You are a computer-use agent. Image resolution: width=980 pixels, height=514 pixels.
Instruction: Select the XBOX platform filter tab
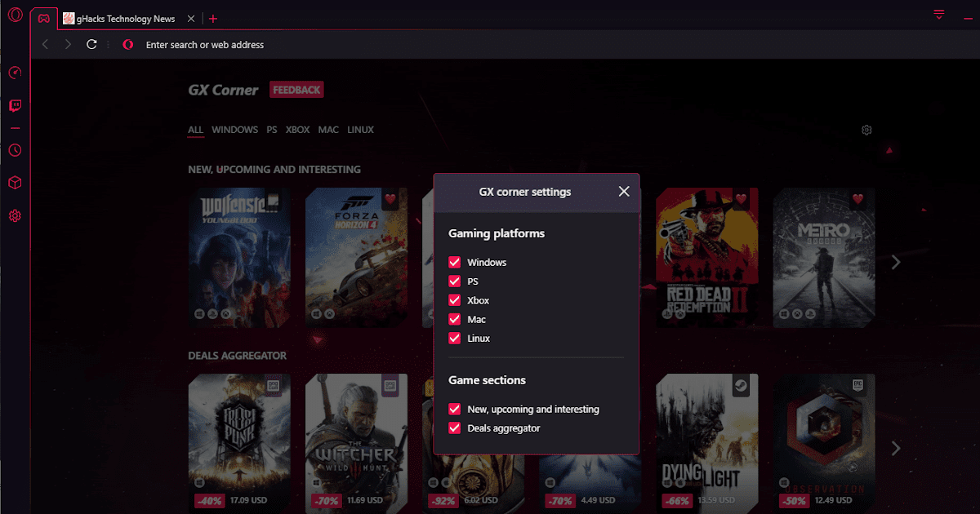pos(298,130)
